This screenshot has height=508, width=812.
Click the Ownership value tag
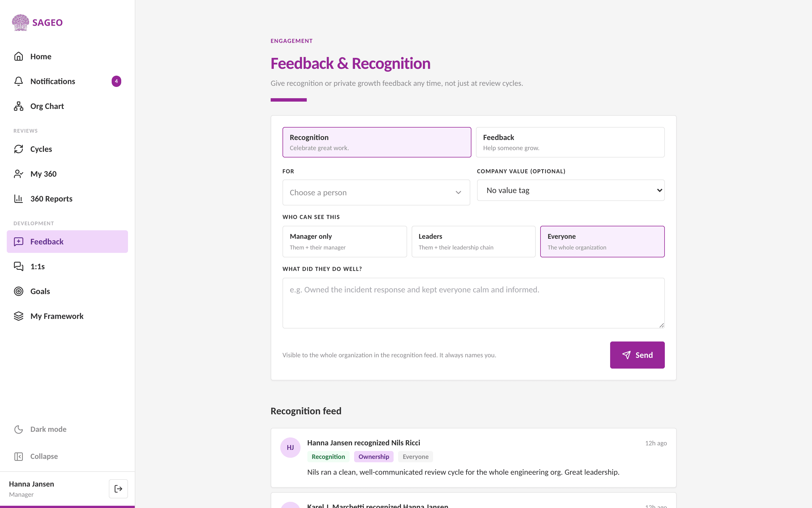[x=374, y=457]
